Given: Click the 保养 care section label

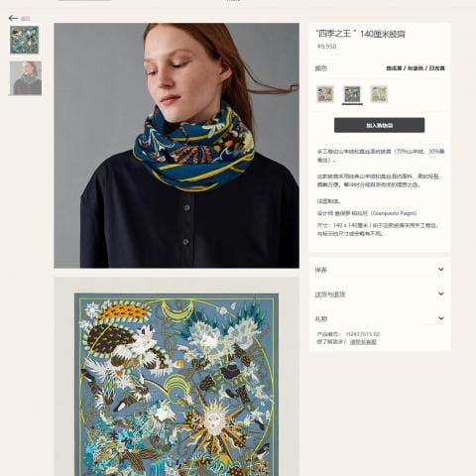Looking at the screenshot, I should [321, 270].
